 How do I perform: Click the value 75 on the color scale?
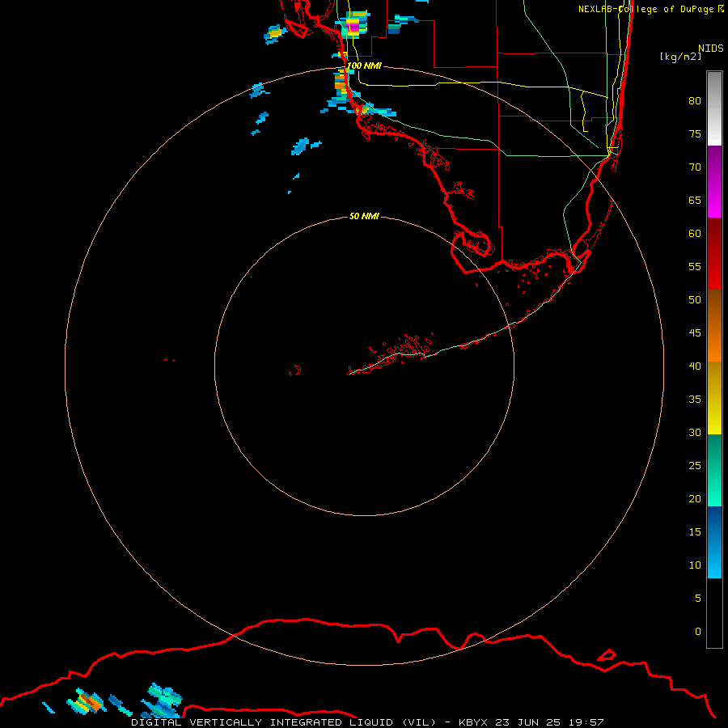tap(695, 133)
